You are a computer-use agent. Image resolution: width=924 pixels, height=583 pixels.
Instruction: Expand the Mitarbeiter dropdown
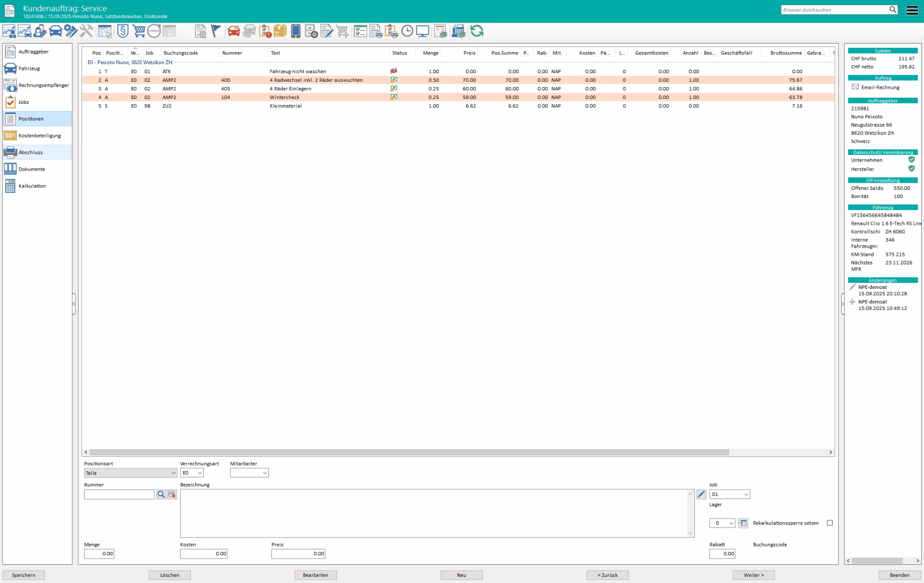pos(249,473)
